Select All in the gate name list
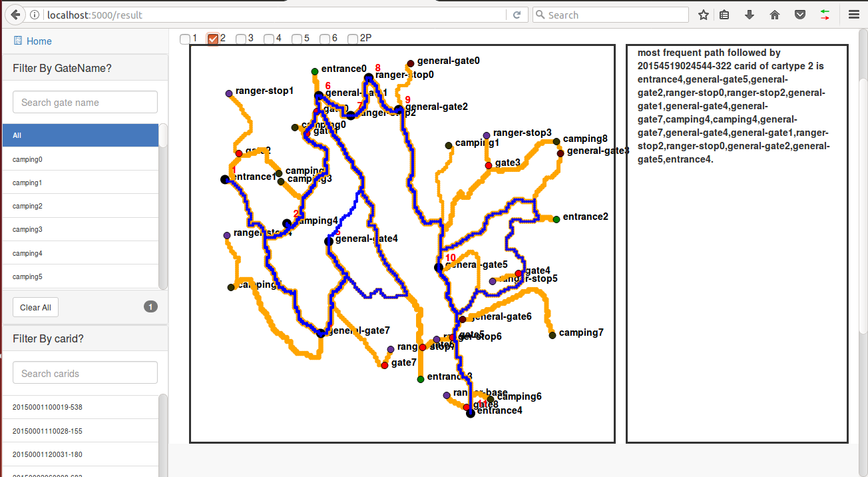Viewport: 868px width, 477px height. click(x=80, y=135)
